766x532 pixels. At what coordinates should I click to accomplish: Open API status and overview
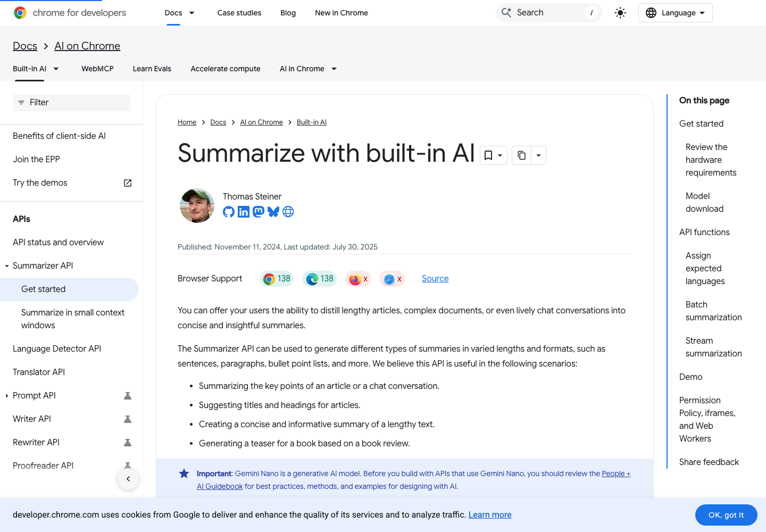pos(58,242)
